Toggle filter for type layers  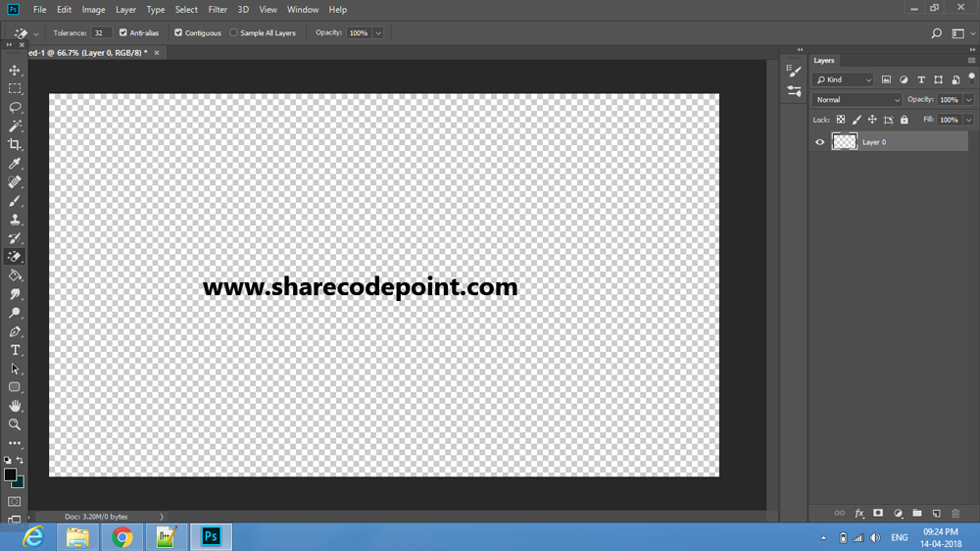(921, 79)
